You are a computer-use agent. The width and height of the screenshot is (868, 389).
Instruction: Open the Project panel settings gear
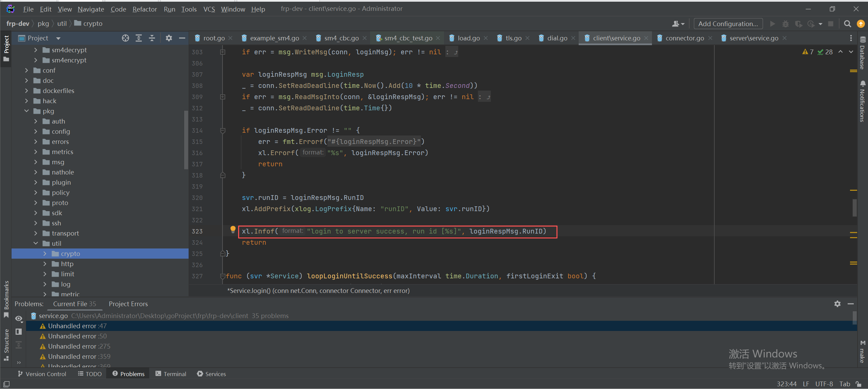169,38
